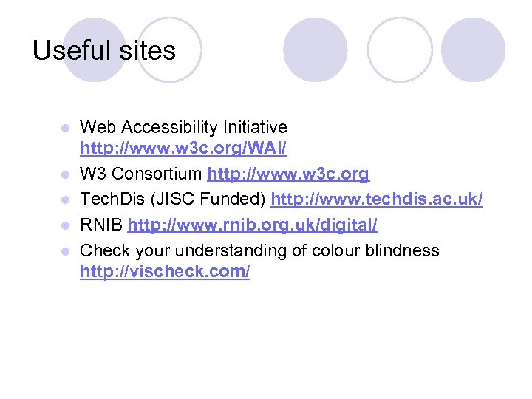Select the "W3 Consortium" label text
Screen dimensions: 532x399
pos(140,174)
